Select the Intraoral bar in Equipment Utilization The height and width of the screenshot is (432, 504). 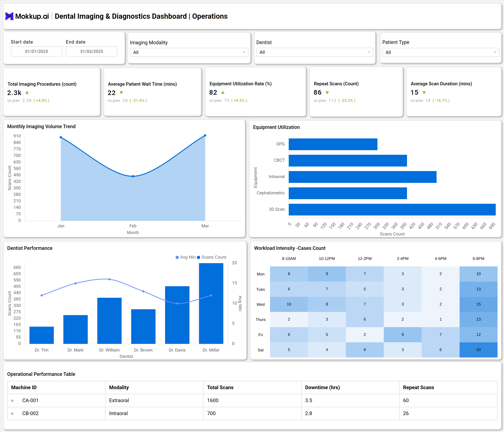[x=363, y=177]
